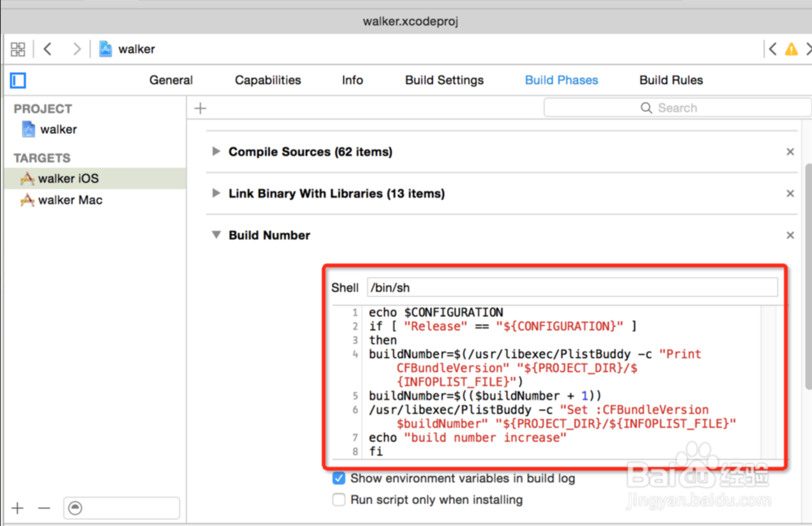The image size is (812, 526).
Task: Enable Run script only when installing
Action: click(339, 499)
